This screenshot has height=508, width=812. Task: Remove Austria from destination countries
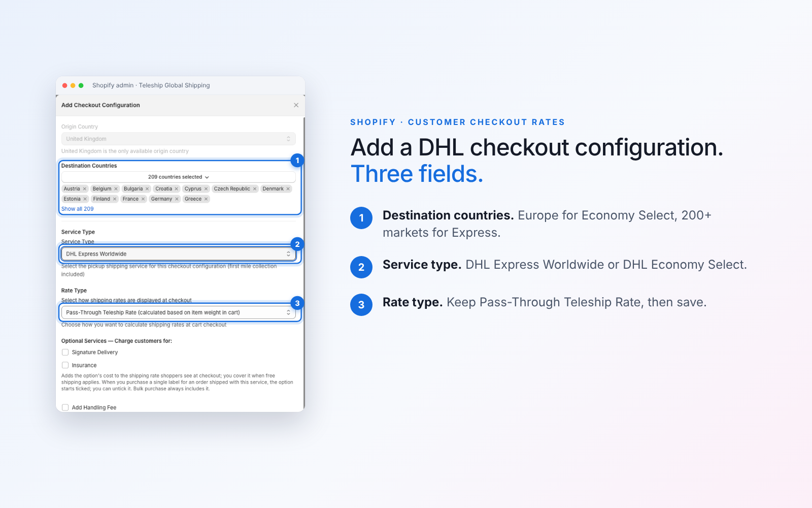tap(85, 189)
